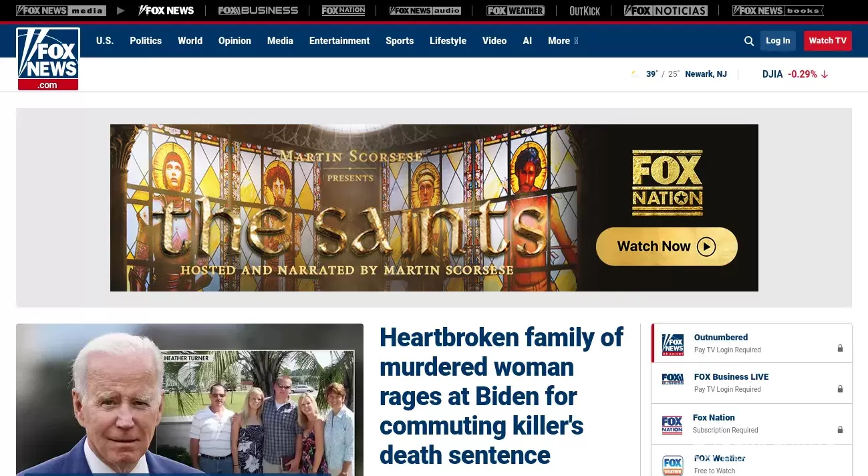The height and width of the screenshot is (476, 868).
Task: Open Fox News Audio logo
Action: tap(425, 11)
